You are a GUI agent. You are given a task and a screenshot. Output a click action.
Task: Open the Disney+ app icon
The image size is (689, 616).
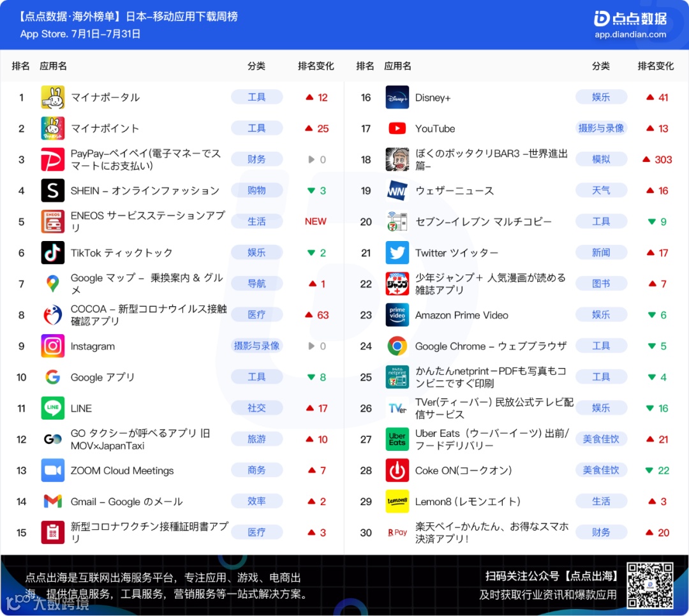pos(397,97)
